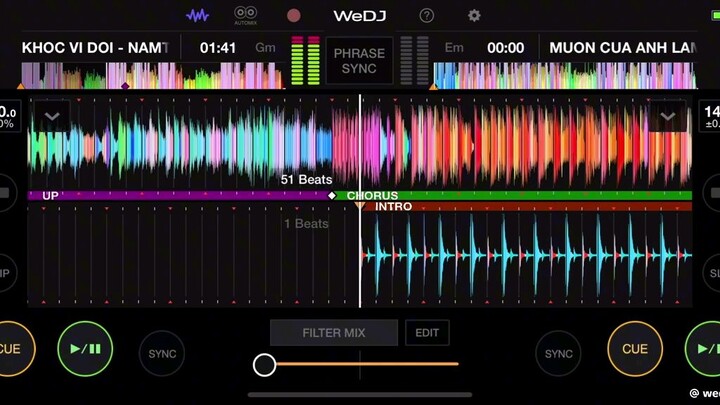Click the crossfader slider knob

pyautogui.click(x=264, y=364)
